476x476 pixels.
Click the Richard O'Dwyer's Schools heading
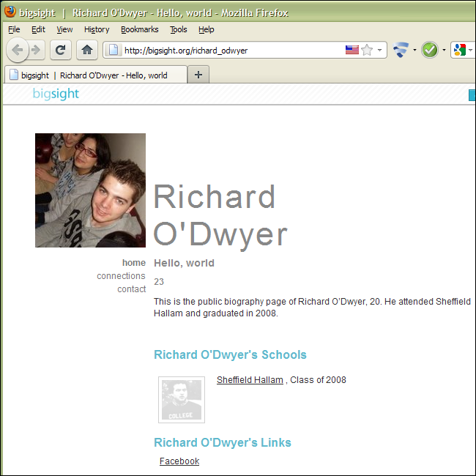tap(230, 354)
